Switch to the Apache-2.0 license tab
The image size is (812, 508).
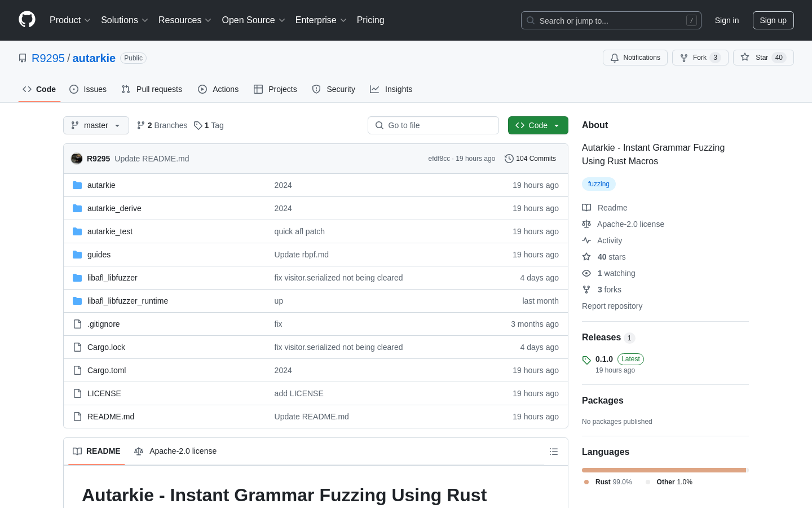175,451
